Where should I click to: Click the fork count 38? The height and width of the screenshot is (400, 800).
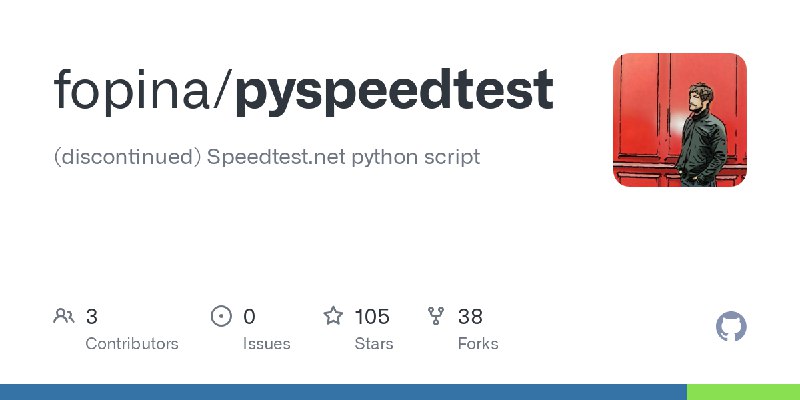pyautogui.click(x=470, y=316)
